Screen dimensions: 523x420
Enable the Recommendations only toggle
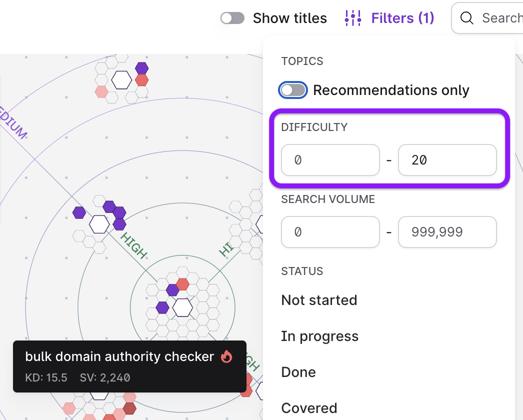point(292,90)
